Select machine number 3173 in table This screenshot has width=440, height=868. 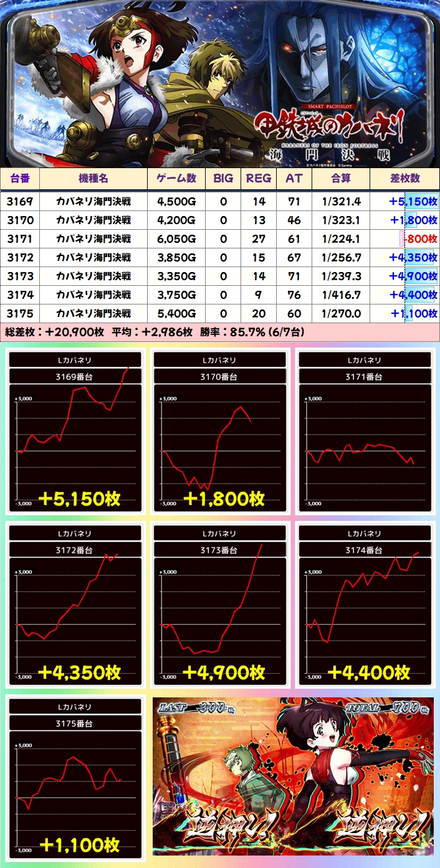(20, 276)
